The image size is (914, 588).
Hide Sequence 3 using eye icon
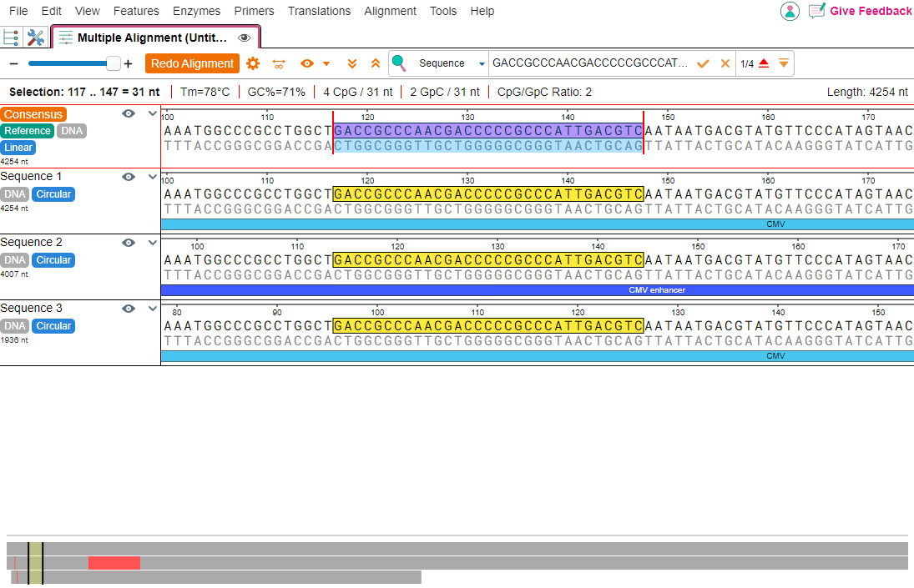click(x=129, y=308)
